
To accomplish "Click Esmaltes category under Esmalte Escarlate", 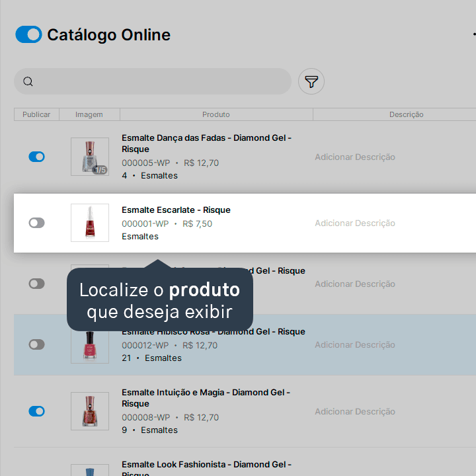I will tap(140, 237).
